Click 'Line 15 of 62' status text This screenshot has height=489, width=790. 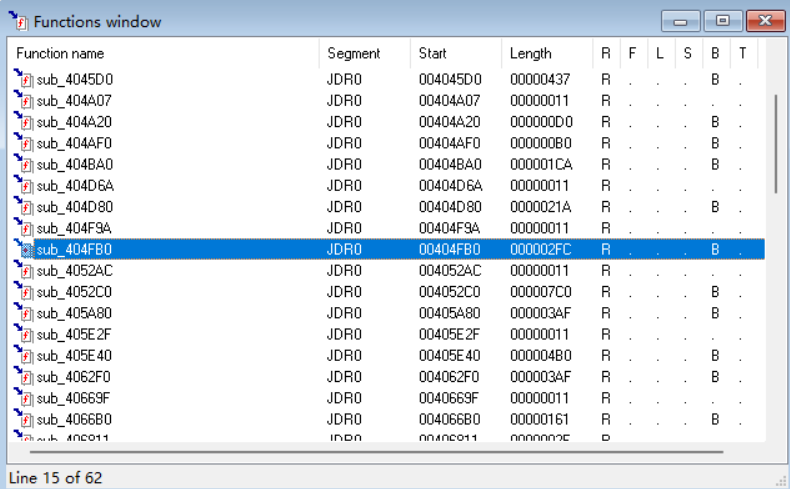pos(55,477)
